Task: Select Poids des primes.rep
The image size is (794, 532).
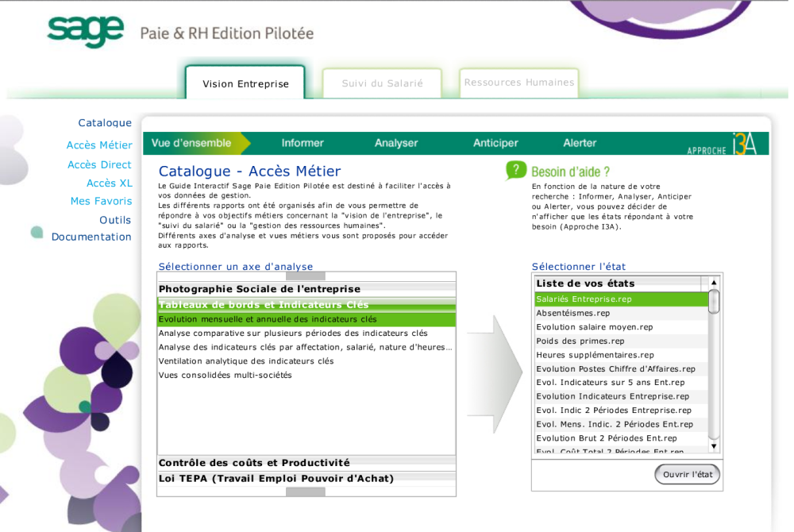Action: (x=622, y=341)
